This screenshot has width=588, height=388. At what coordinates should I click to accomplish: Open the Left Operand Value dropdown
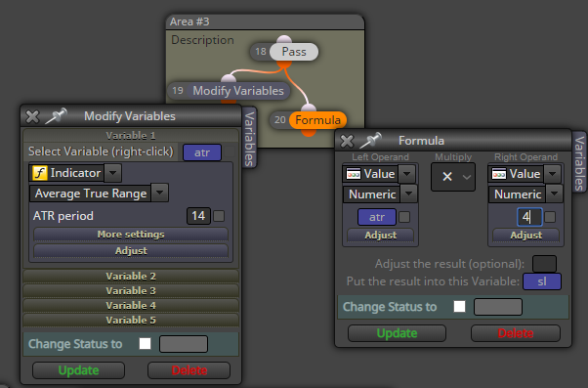407,174
